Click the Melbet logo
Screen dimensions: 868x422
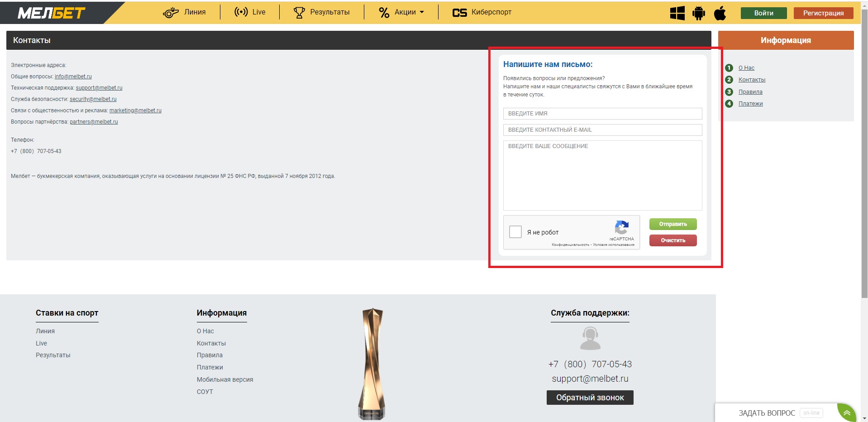point(51,13)
